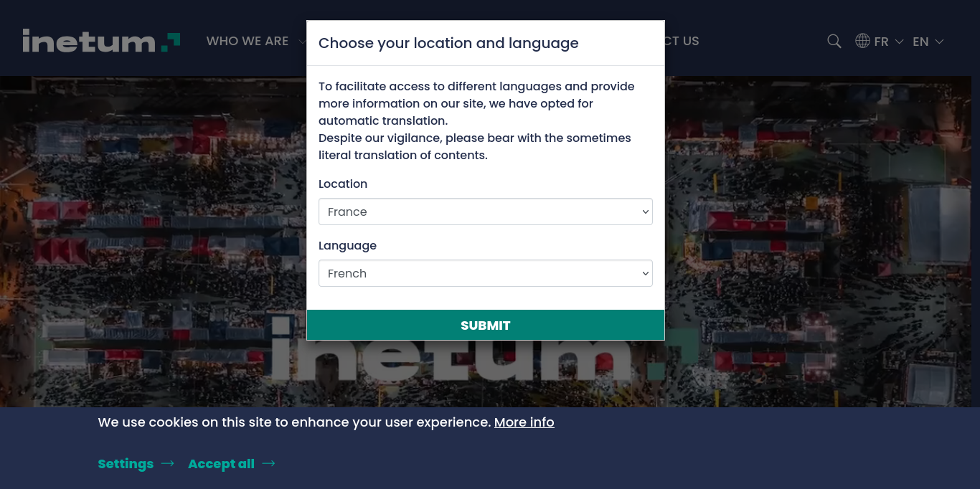
Task: Open the FR location chevron in header
Action: click(899, 42)
